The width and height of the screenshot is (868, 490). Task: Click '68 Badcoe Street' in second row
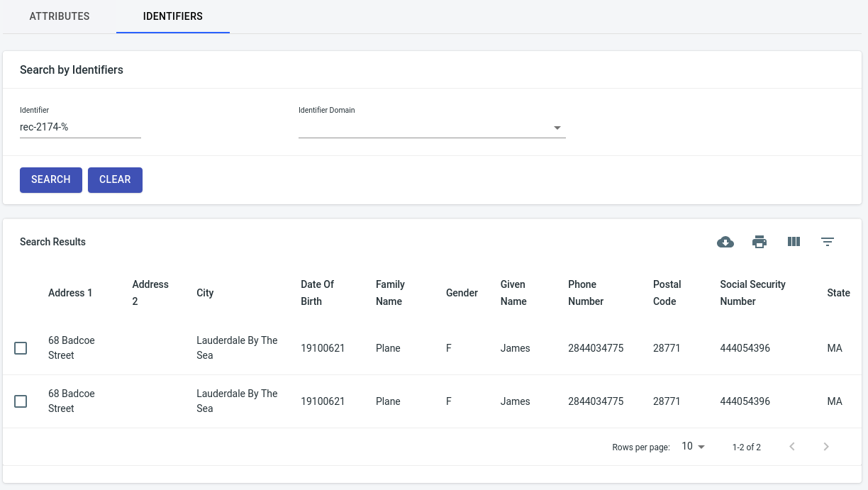72,401
